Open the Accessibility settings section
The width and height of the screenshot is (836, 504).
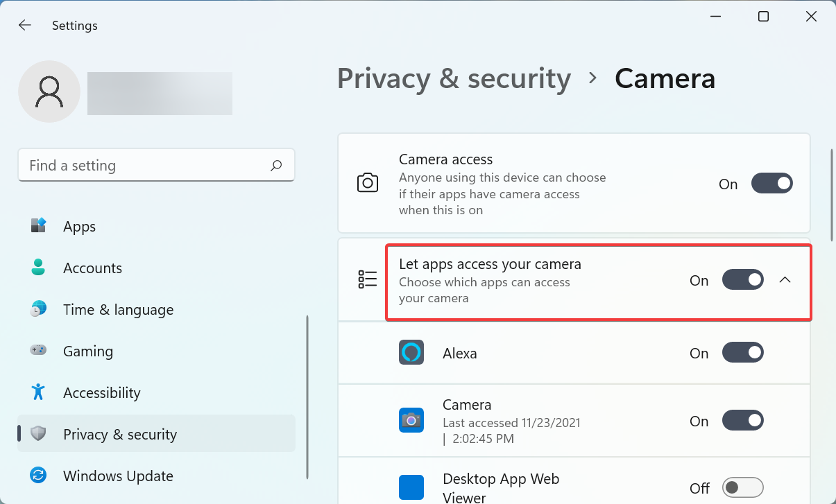click(156, 392)
